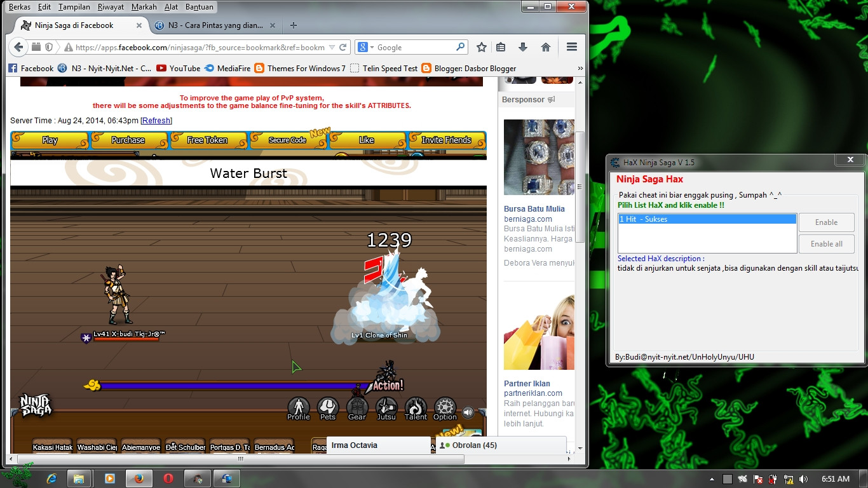Expand the URL bar history dropdown
The image size is (868, 488).
point(331,47)
